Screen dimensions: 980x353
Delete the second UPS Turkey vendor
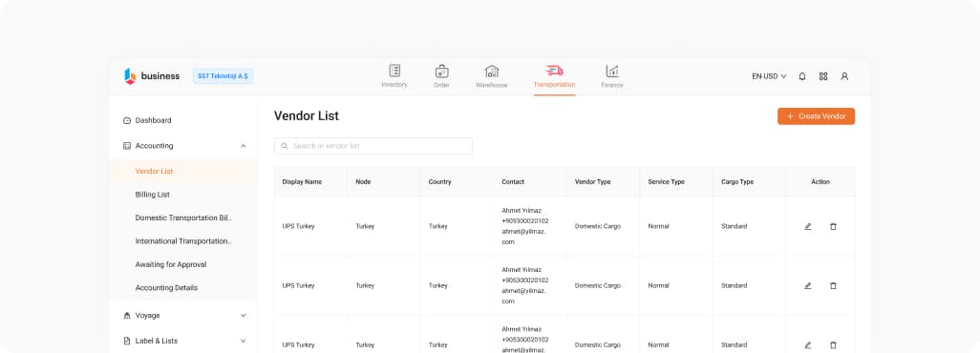[x=833, y=285]
